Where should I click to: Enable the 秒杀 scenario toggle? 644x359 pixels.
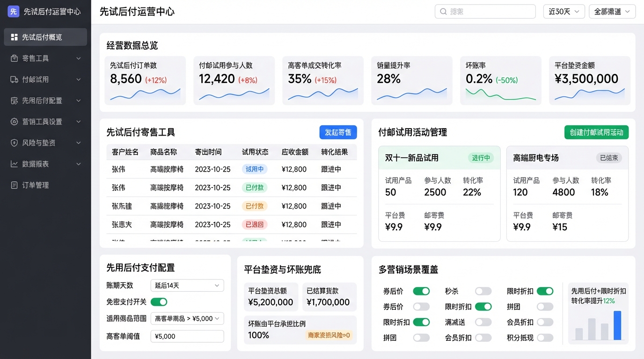pos(483,291)
